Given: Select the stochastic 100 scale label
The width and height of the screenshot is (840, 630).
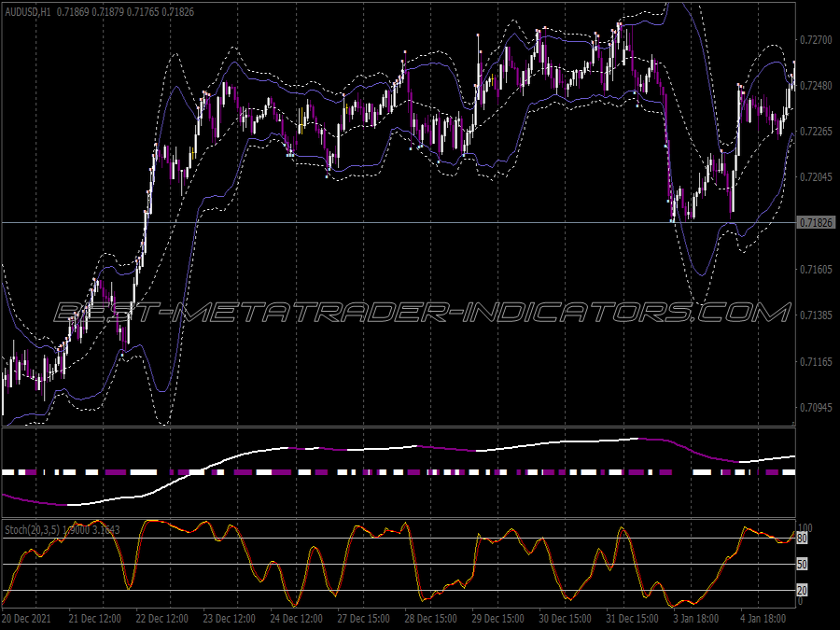Looking at the screenshot, I should [805, 528].
